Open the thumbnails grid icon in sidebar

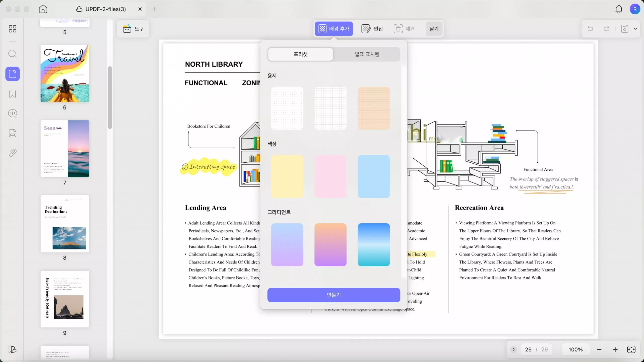(x=12, y=29)
